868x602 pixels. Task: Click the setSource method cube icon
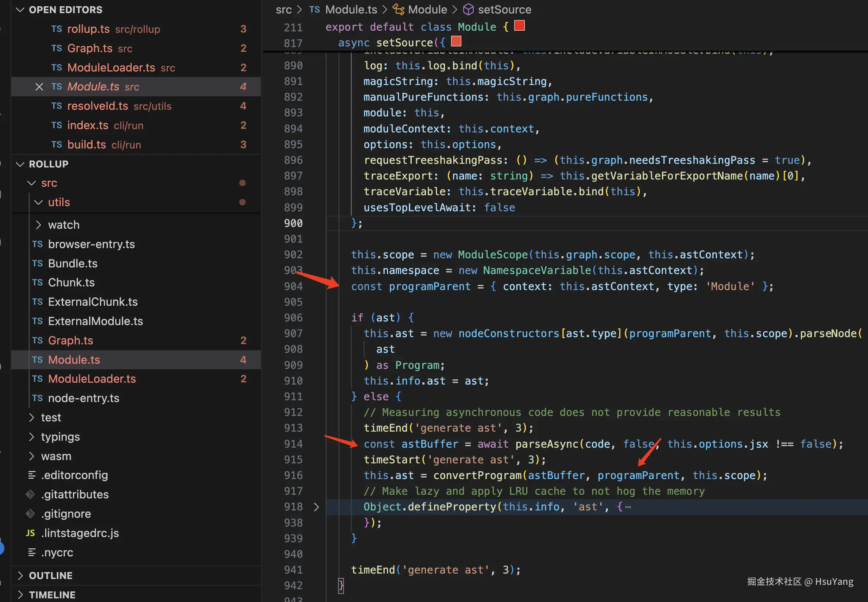pyautogui.click(x=468, y=9)
